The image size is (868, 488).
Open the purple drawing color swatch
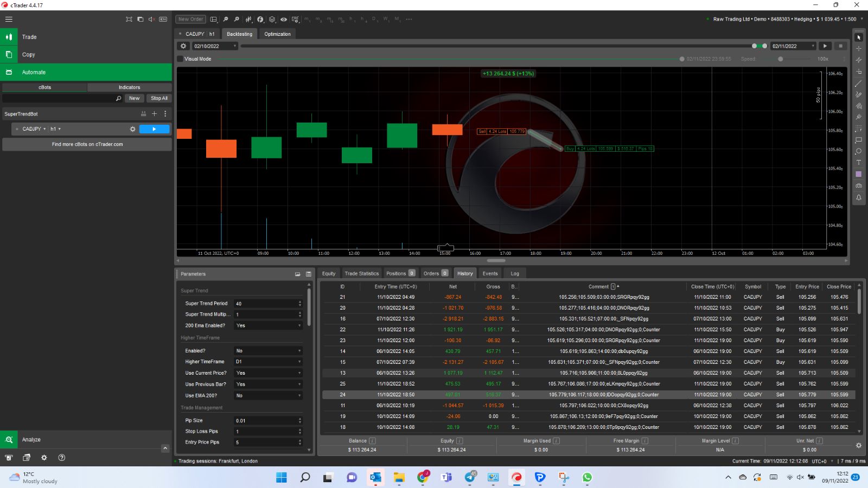tap(858, 174)
